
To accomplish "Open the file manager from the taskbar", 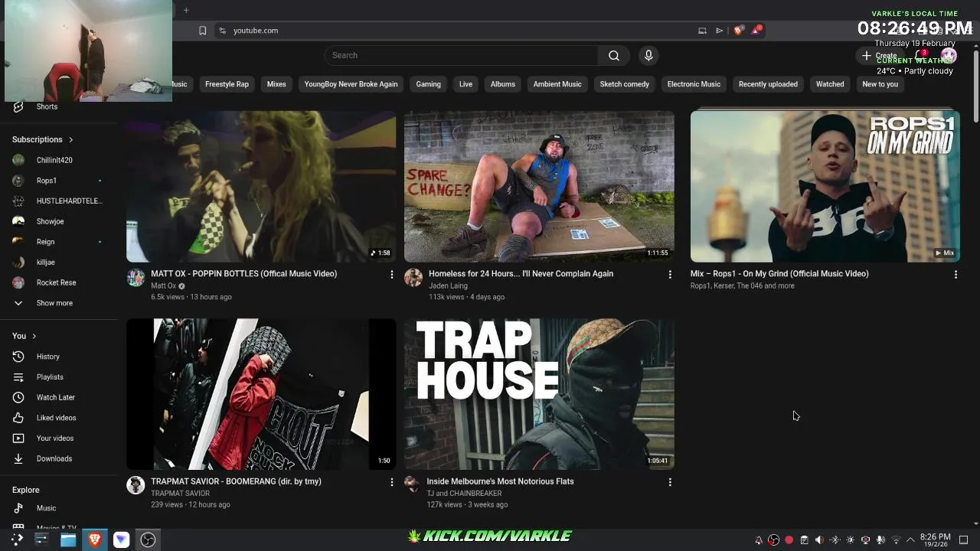I will click(68, 540).
